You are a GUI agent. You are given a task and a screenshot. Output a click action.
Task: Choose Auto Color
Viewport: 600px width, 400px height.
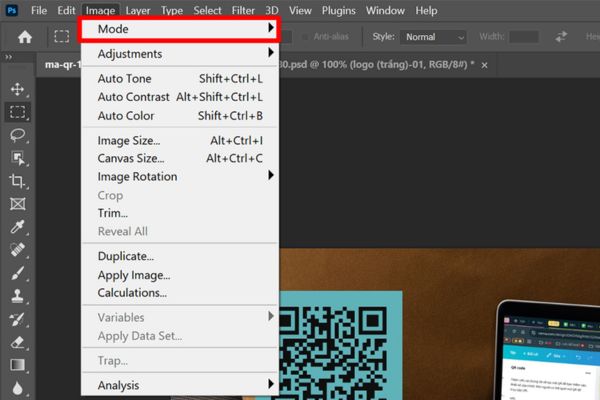[x=179, y=116]
